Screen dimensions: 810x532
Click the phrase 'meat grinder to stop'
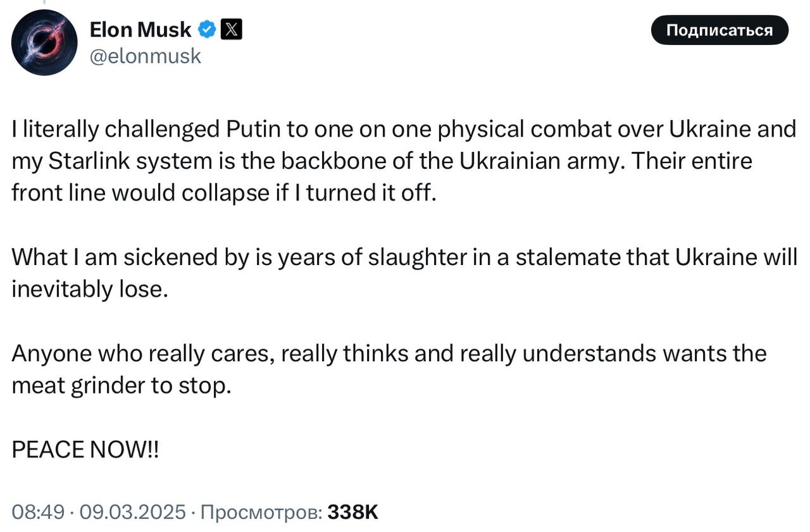[x=121, y=385]
